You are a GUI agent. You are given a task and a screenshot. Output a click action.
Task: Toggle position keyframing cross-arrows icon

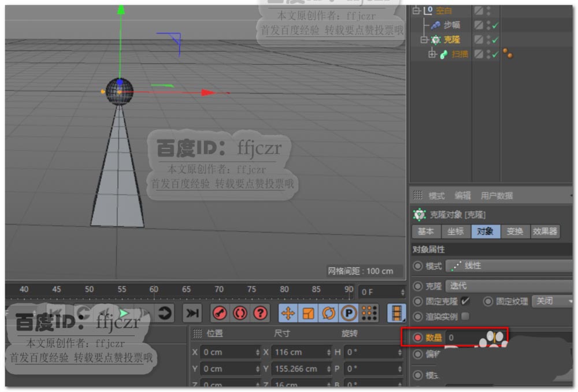(x=288, y=313)
